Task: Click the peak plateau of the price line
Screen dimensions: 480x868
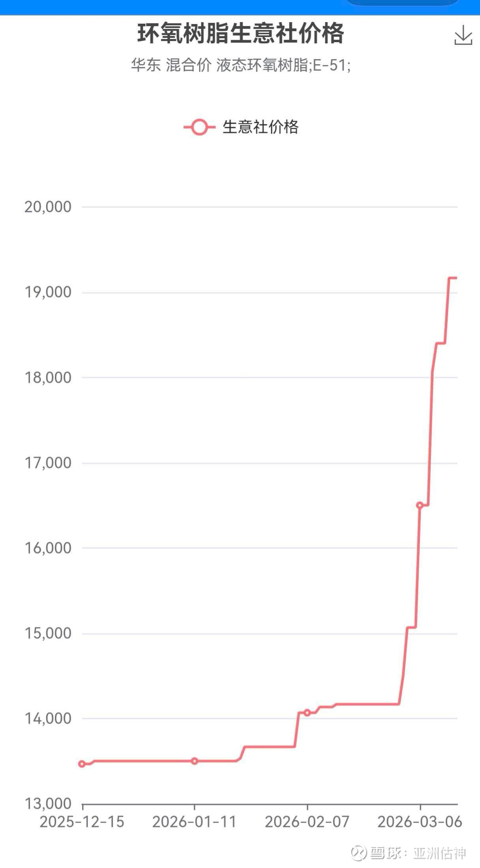Action: [x=453, y=278]
